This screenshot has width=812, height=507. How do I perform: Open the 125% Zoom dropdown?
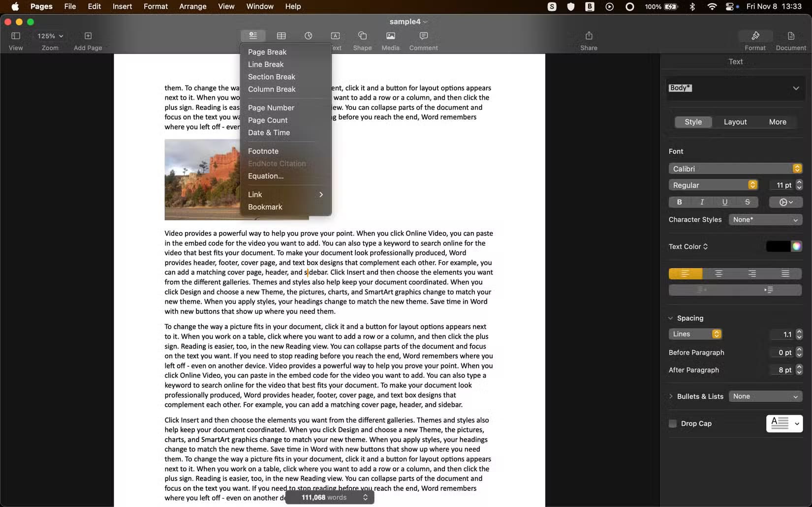[50, 36]
